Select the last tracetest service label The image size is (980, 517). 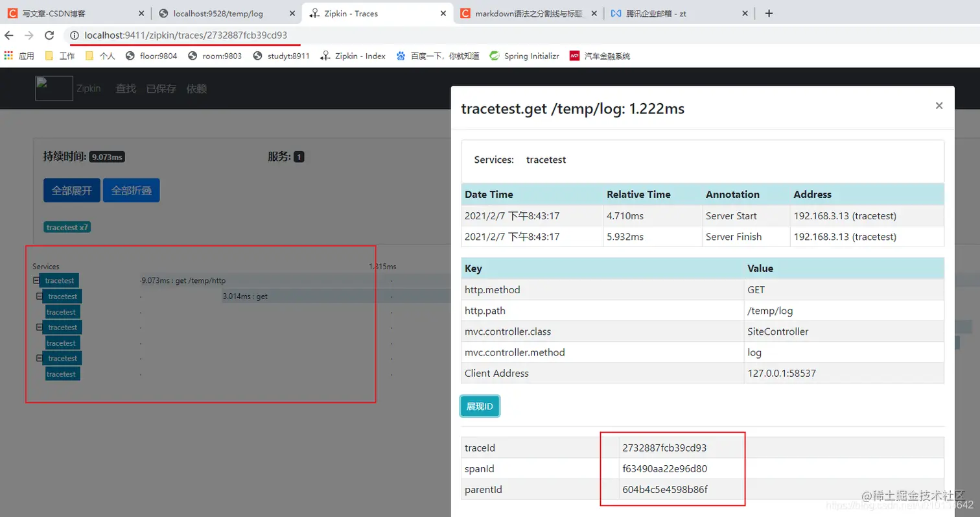(62, 374)
